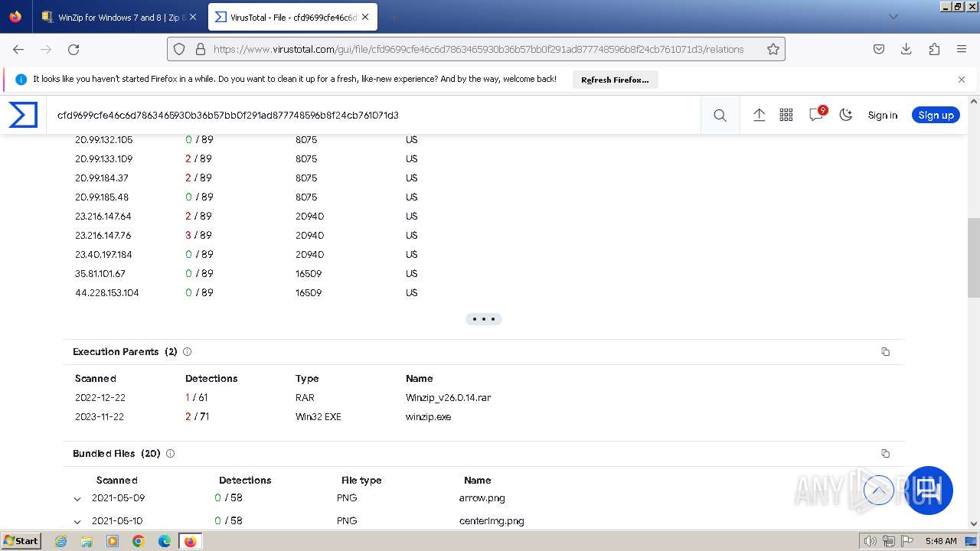Screen dimensions: 980x551
Task: Click Execution Parents info icon
Action: 187,352
